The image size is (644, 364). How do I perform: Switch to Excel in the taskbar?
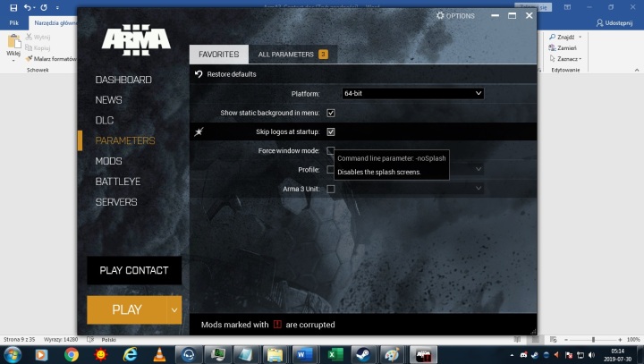click(x=333, y=354)
